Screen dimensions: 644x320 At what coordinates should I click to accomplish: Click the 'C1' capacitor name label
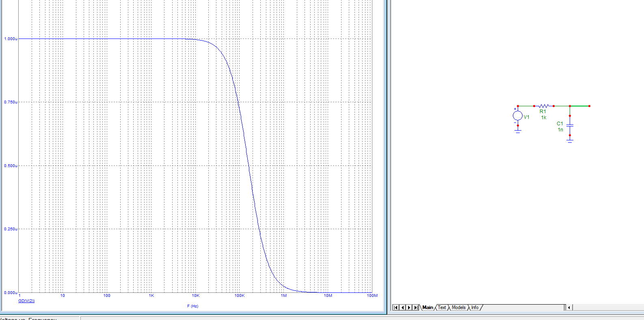coord(560,124)
